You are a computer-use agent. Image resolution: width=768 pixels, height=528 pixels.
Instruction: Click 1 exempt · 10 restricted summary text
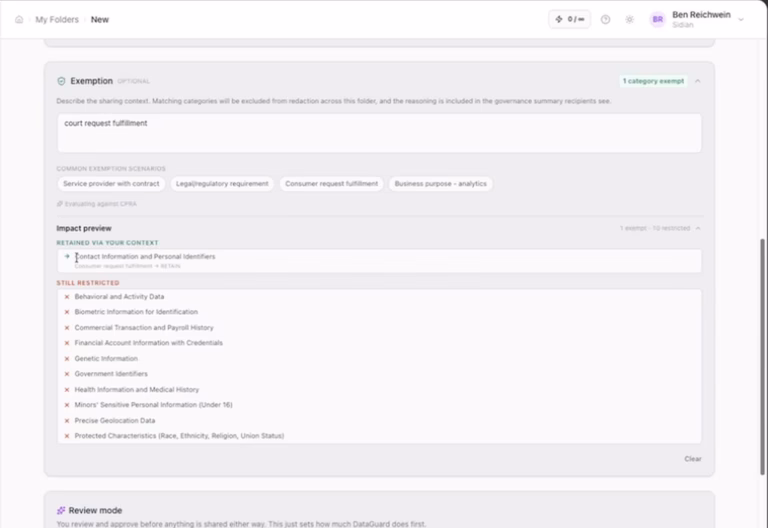pos(655,228)
